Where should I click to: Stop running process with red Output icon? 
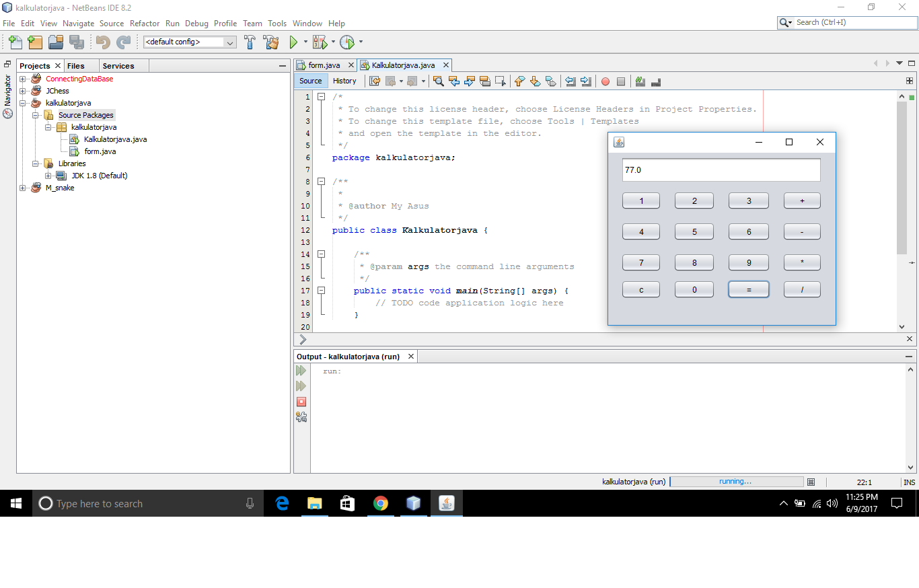coord(301,402)
